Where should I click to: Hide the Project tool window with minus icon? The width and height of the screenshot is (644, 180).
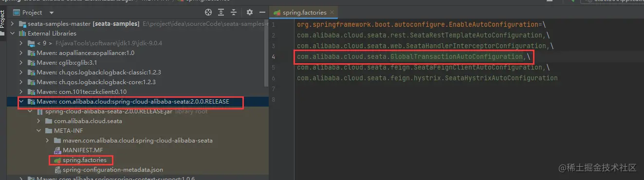tap(263, 12)
